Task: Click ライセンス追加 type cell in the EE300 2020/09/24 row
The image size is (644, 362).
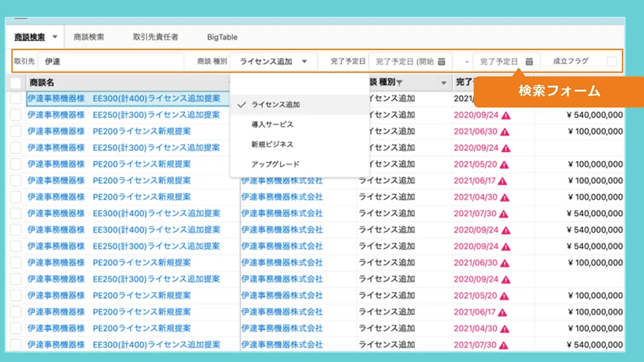Action: (x=386, y=230)
